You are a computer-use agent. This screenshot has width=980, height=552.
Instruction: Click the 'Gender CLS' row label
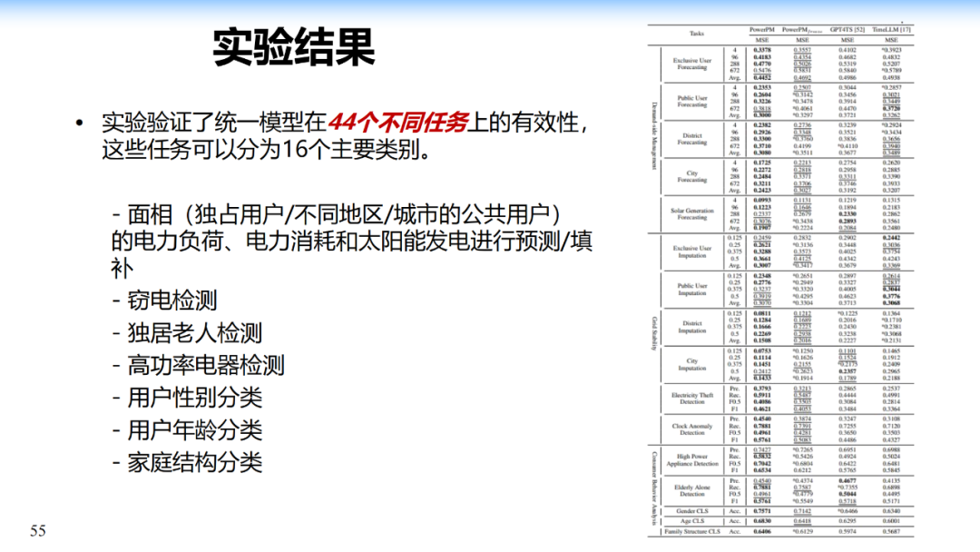click(x=691, y=511)
